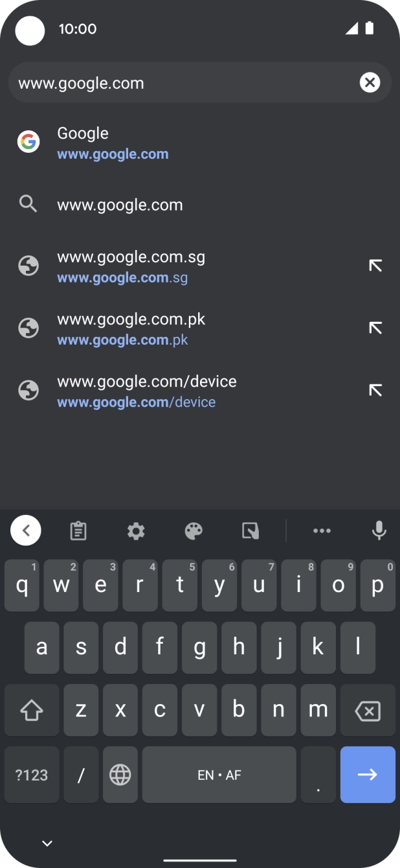Image resolution: width=400 pixels, height=868 pixels.
Task: Collapse the Gboard toolbar with the left chevron
Action: pyautogui.click(x=26, y=530)
